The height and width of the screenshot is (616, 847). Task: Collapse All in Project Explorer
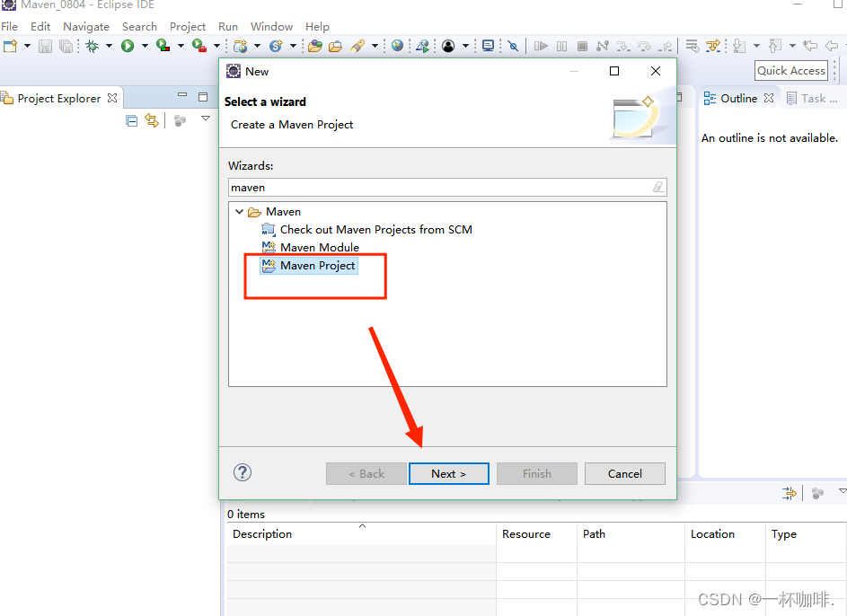tap(131, 121)
